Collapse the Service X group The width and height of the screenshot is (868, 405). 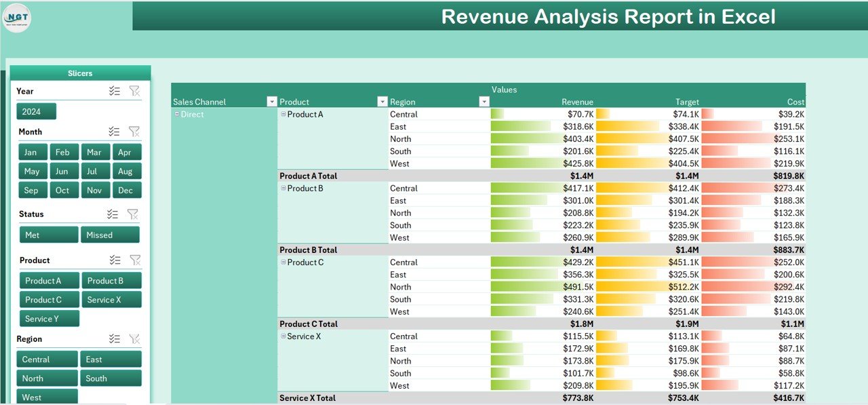point(283,336)
